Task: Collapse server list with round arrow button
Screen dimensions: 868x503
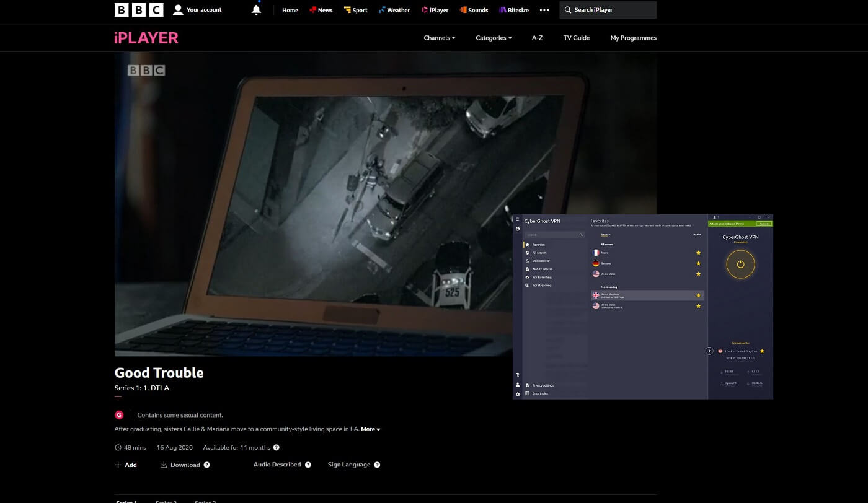Action: coord(709,351)
